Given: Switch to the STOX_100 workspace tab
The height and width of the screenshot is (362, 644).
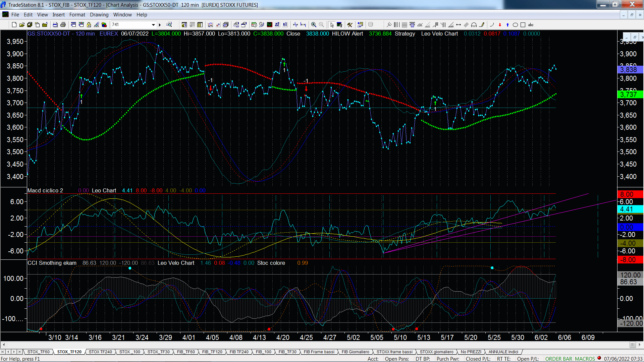Looking at the screenshot, I should click(x=130, y=352).
